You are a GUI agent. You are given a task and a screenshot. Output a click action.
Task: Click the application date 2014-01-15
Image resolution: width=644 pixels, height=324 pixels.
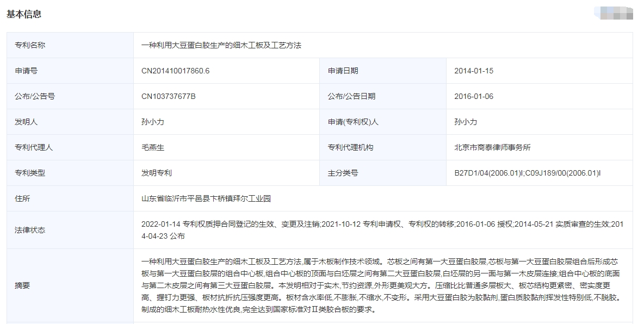click(473, 71)
